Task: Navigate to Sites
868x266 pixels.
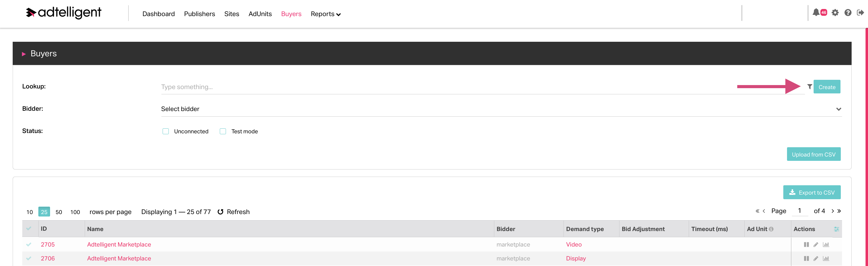Action: 232,14
